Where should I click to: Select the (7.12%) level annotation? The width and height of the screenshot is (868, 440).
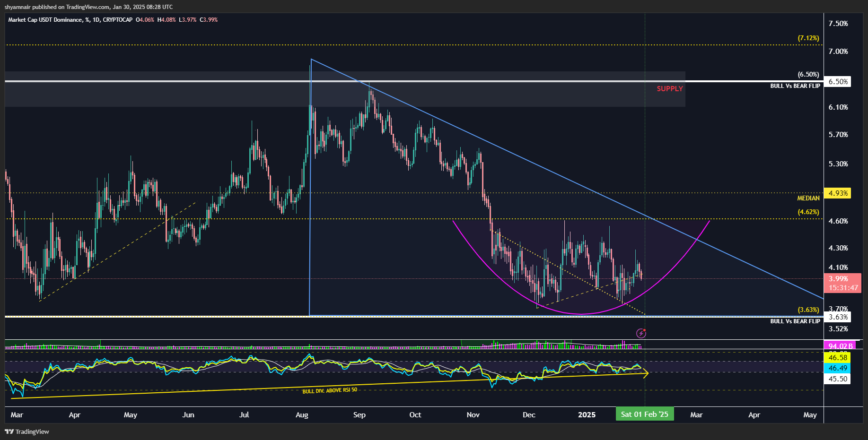click(x=808, y=38)
